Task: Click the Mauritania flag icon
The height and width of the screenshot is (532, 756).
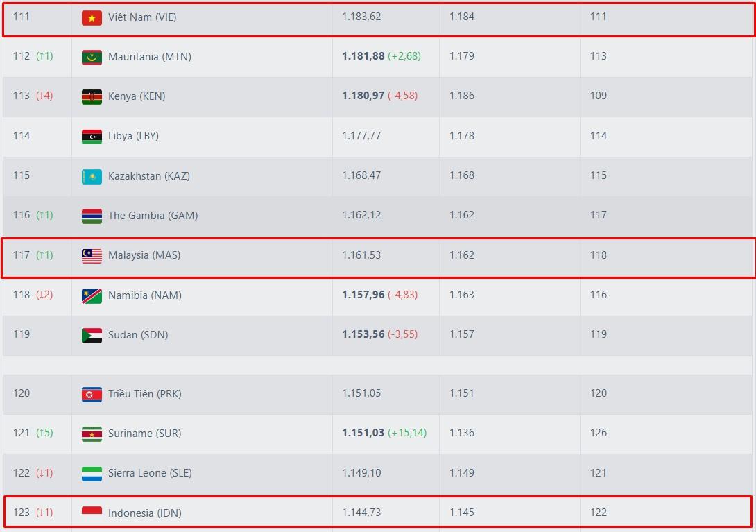Action: (x=92, y=57)
